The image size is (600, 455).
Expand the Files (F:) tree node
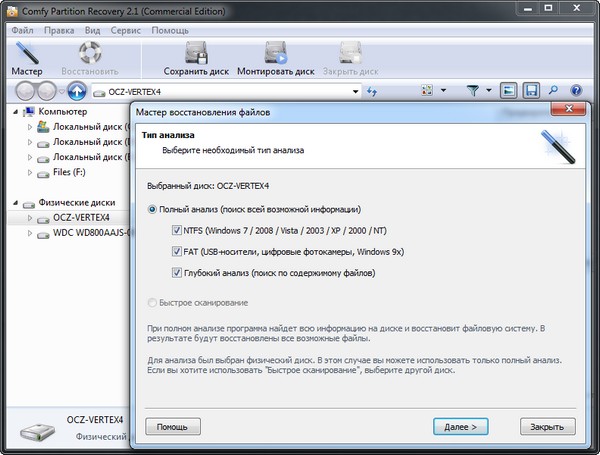[30, 173]
